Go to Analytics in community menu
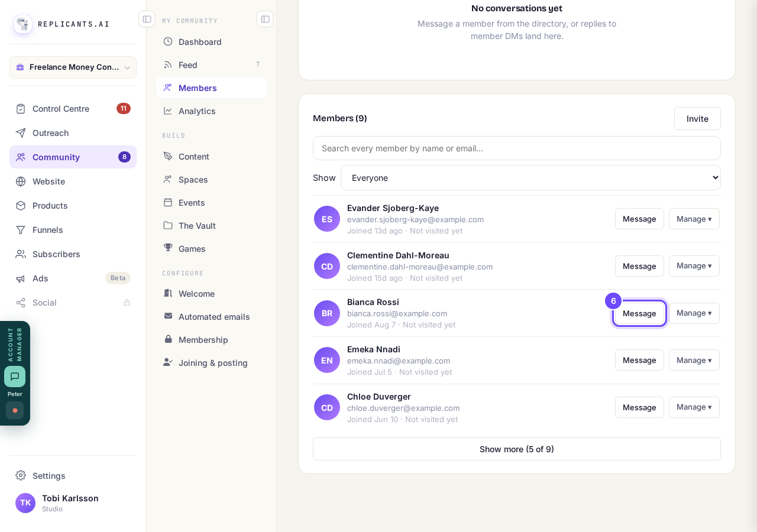 [211, 111]
